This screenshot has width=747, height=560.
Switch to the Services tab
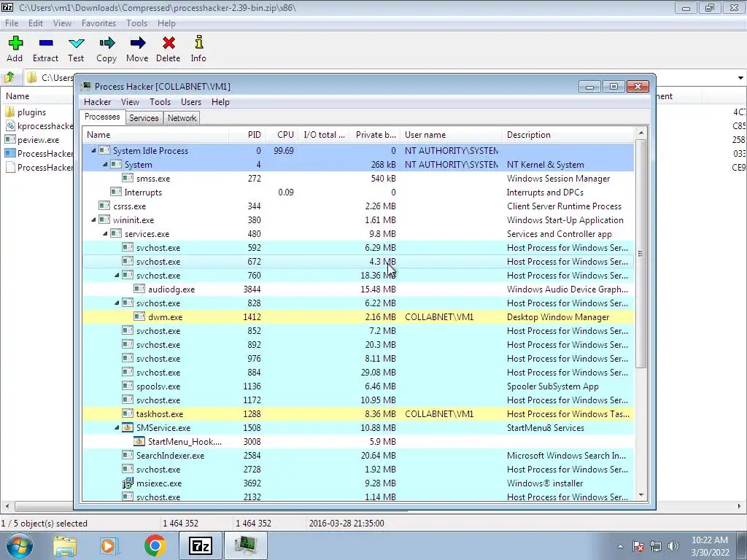pyautogui.click(x=144, y=118)
